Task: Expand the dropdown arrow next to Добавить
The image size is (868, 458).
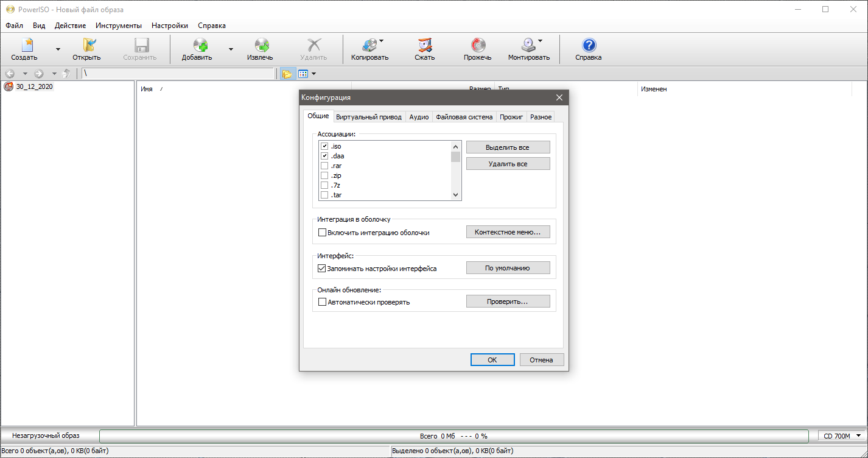Action: pyautogui.click(x=231, y=49)
